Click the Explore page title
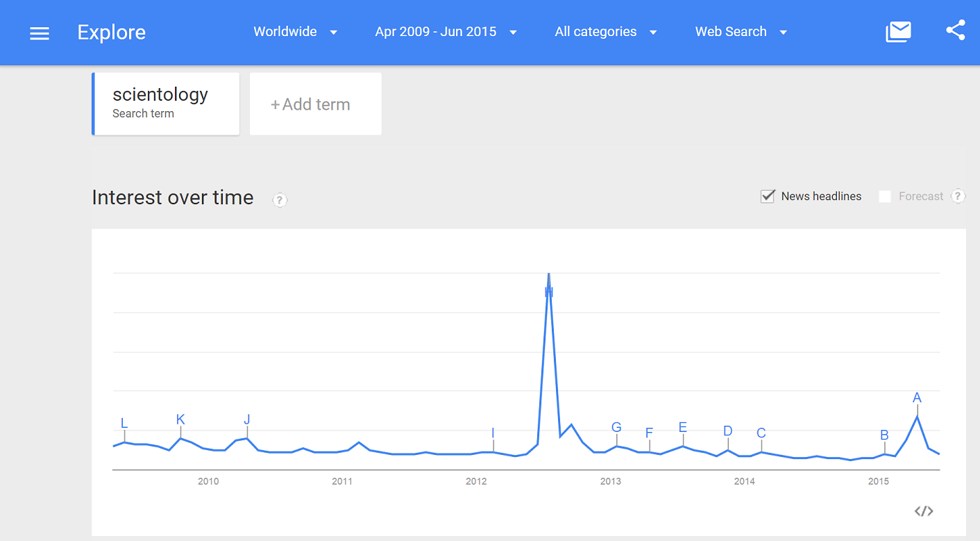The image size is (980, 541). click(111, 33)
